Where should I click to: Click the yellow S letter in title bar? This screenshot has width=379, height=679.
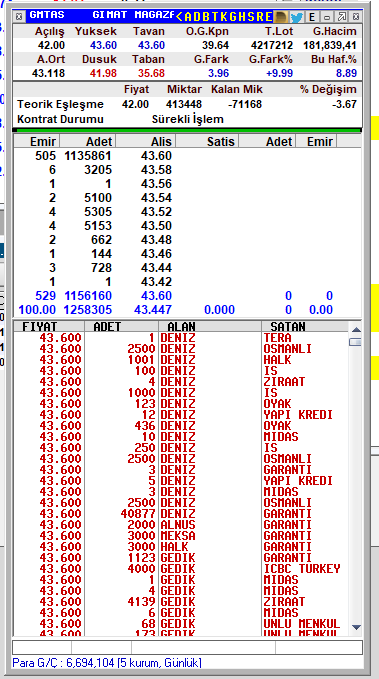point(250,17)
